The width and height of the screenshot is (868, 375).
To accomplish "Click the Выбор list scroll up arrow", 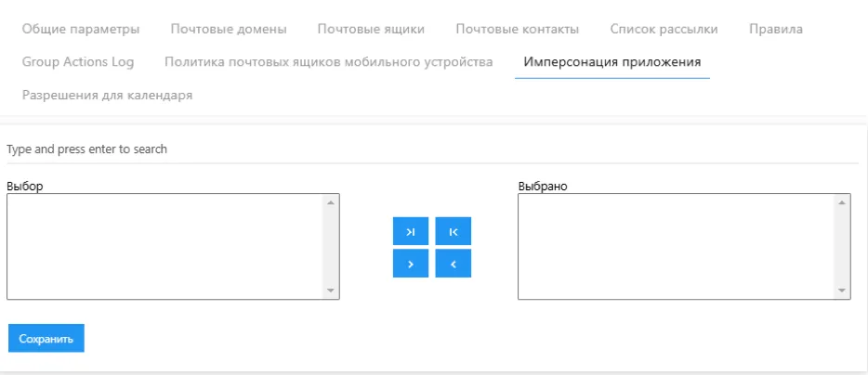I will pyautogui.click(x=331, y=202).
